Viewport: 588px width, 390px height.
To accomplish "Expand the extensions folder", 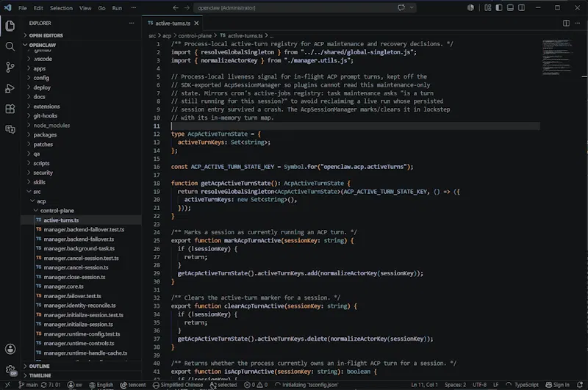I will click(81, 106).
